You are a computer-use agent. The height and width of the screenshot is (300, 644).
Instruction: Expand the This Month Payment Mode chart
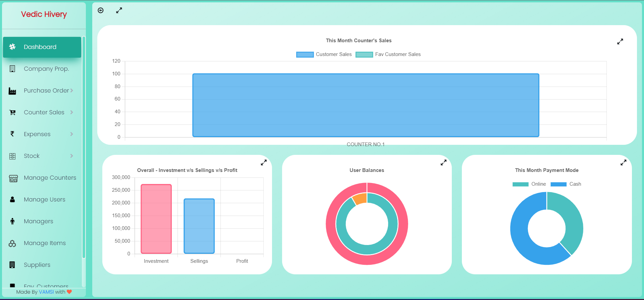tap(623, 163)
